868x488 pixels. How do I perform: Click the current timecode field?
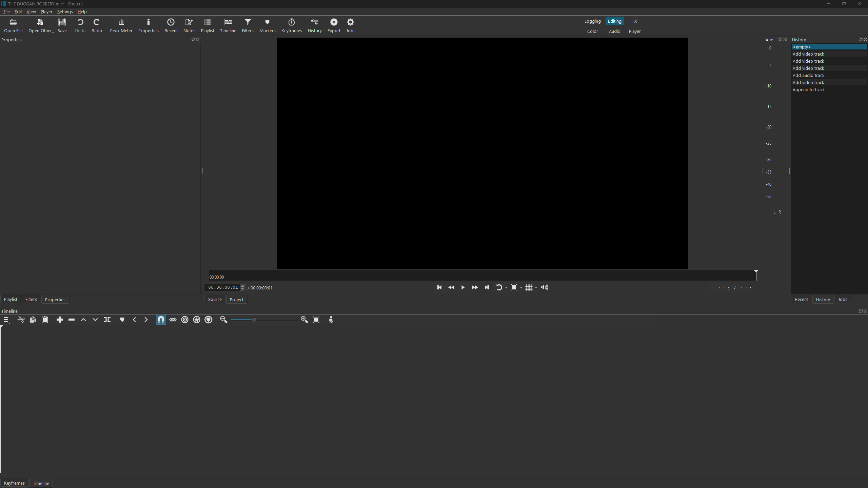click(x=223, y=287)
